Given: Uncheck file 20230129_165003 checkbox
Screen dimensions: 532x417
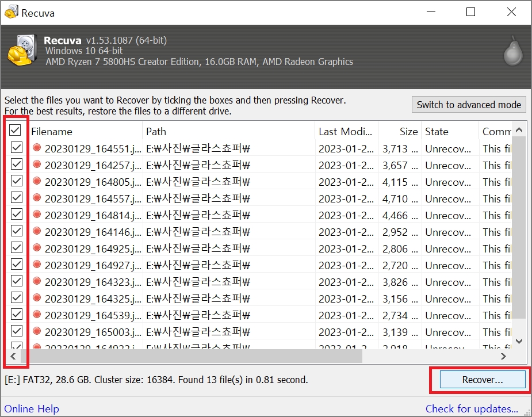Looking at the screenshot, I should coord(17,331).
